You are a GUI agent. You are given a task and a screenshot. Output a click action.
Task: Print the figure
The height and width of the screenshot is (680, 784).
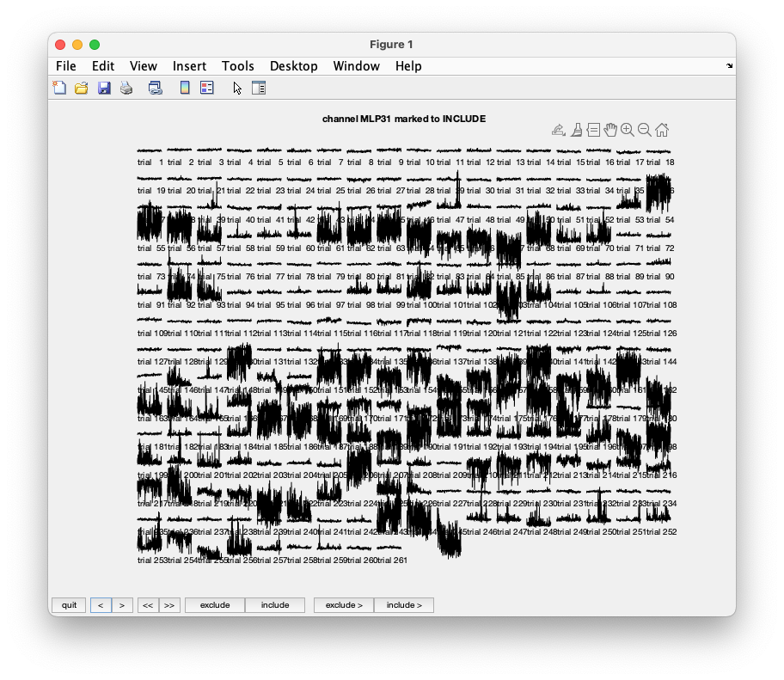126,87
